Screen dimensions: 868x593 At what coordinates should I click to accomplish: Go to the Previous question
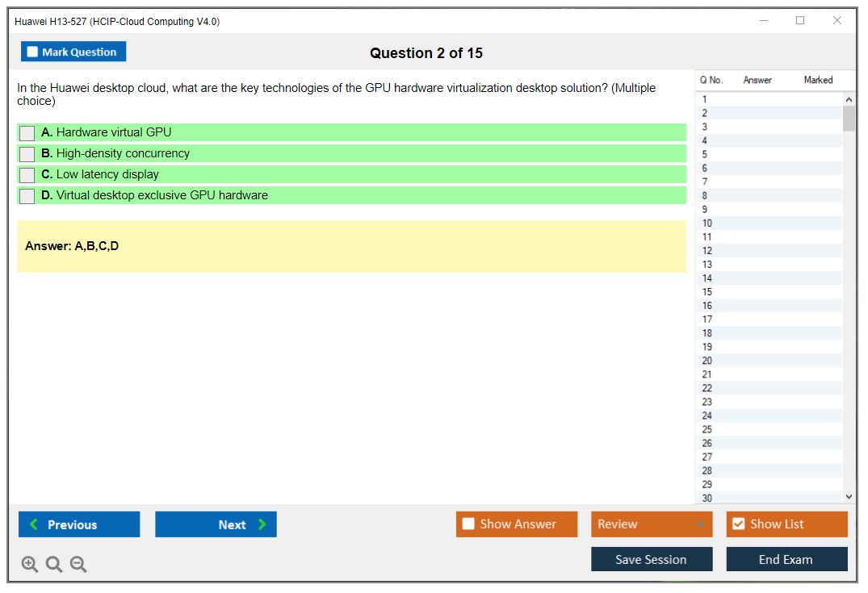tap(79, 524)
